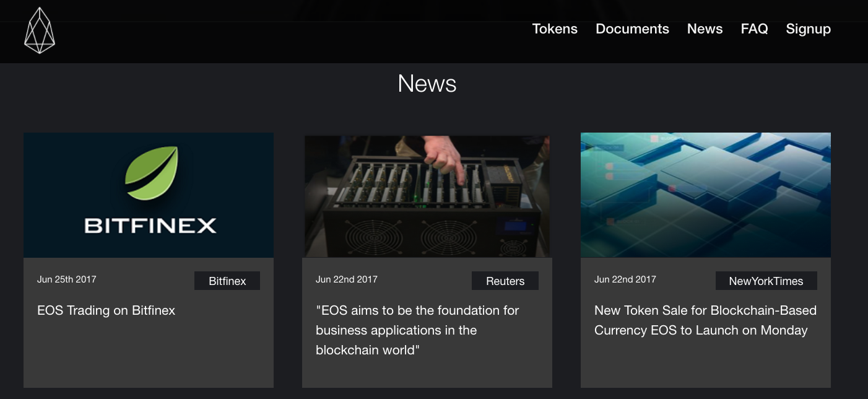Open the Signup nav item
Viewport: 868px width, 399px height.
(x=808, y=30)
